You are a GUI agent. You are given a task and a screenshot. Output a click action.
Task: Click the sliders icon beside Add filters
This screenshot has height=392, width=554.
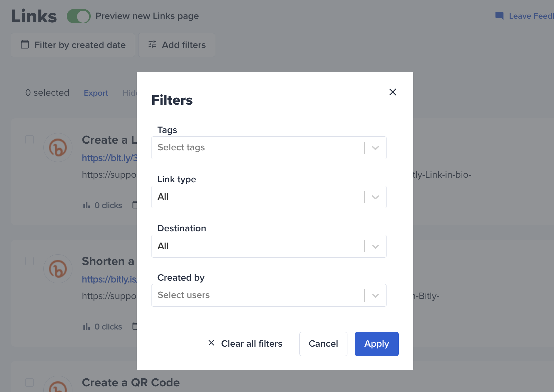[x=152, y=44]
